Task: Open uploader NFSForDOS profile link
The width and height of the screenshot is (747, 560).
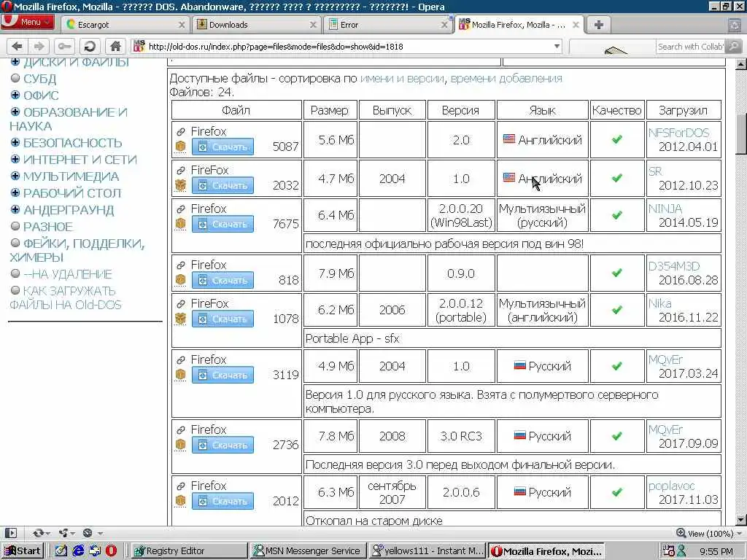Action: (678, 133)
